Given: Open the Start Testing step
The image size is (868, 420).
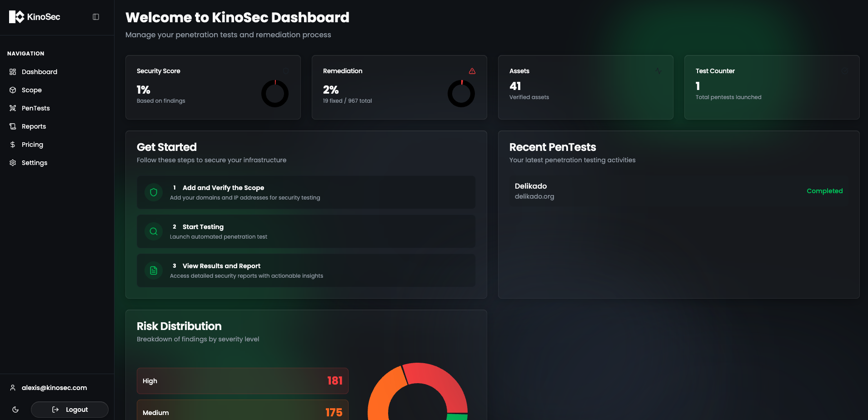Looking at the screenshot, I should click(x=306, y=231).
